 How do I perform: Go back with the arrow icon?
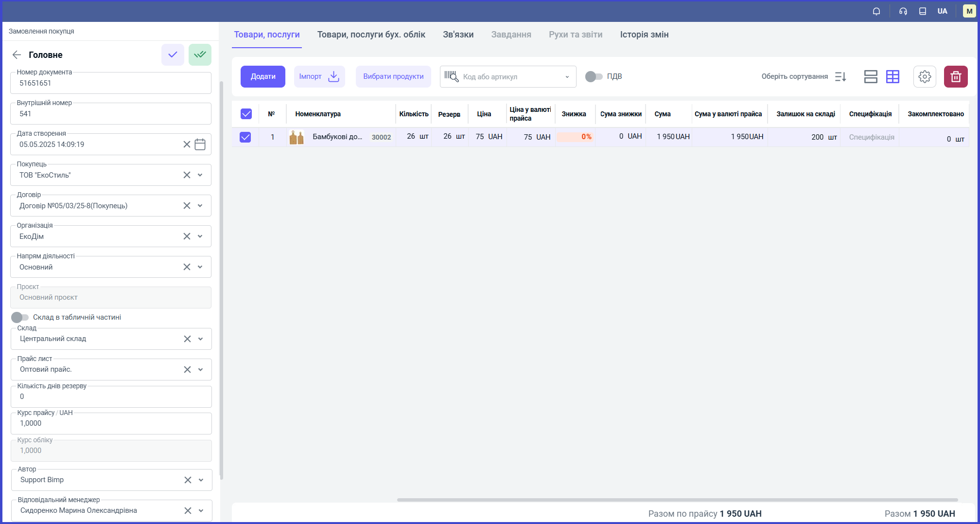[x=17, y=55]
